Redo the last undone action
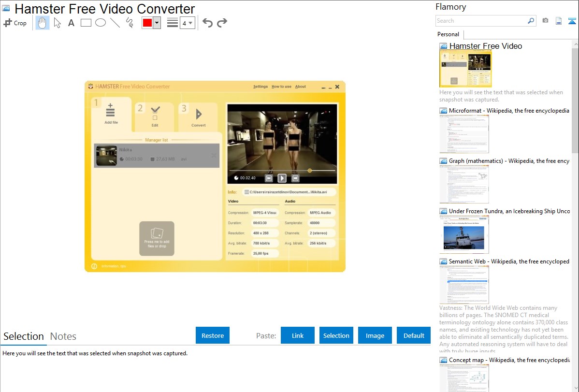The width and height of the screenshot is (579, 392). (x=222, y=23)
